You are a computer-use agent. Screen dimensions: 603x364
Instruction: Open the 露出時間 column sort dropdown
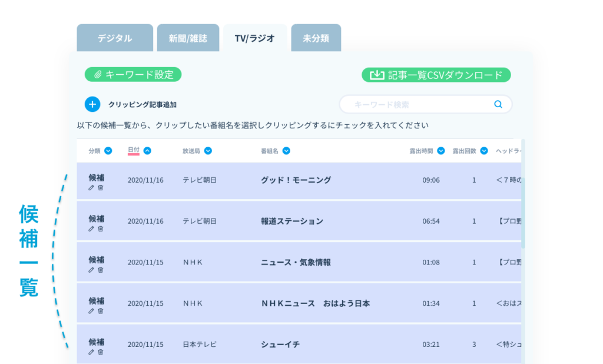441,151
